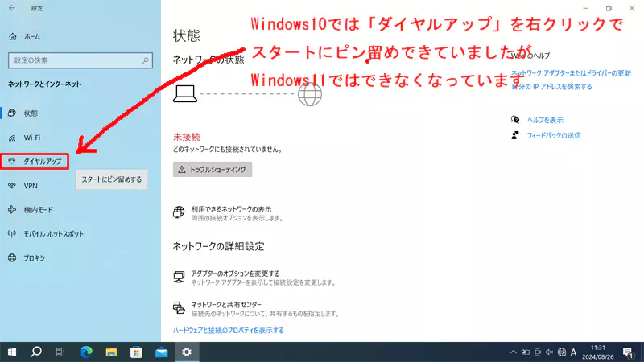Open ネットワークと共有センター

(x=226, y=305)
